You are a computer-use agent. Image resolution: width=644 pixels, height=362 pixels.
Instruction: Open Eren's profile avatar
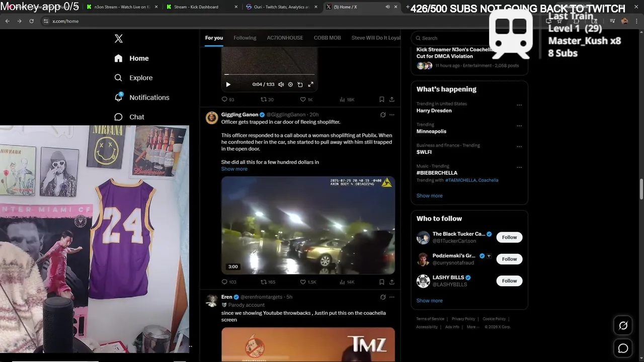[212, 300]
